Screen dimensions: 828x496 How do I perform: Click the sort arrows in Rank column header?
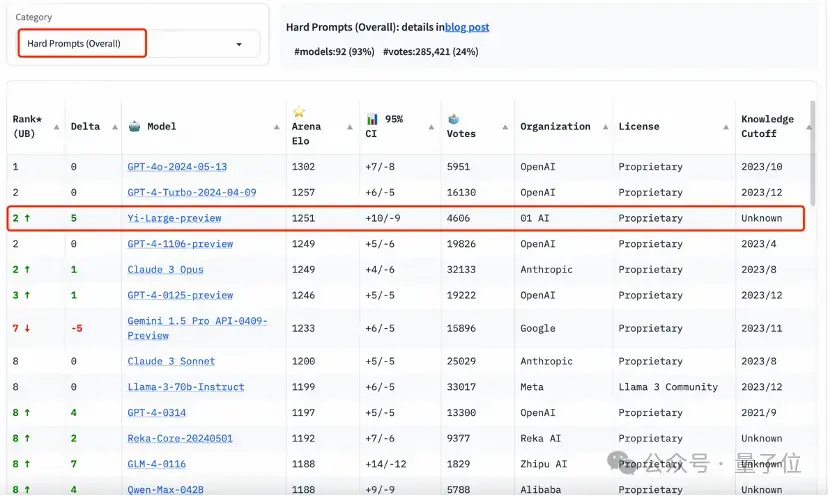[55, 127]
